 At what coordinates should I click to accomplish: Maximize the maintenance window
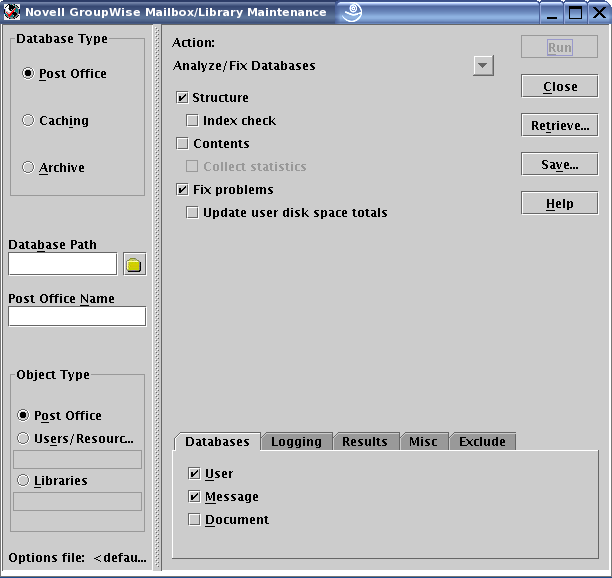[x=575, y=12]
